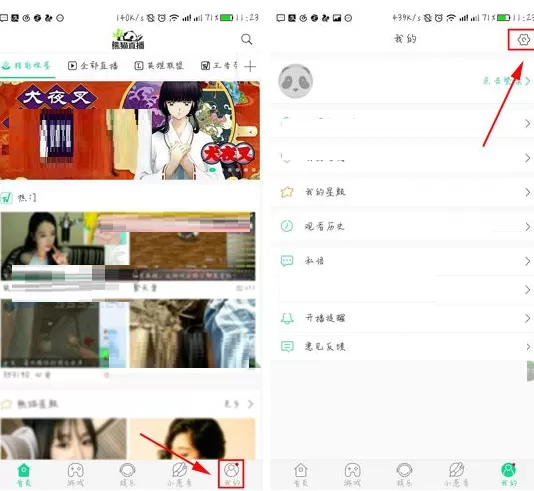Open the bottom-left portrait thumbnail in the star beauty section
This screenshot has height=491, width=534.
coord(64,439)
